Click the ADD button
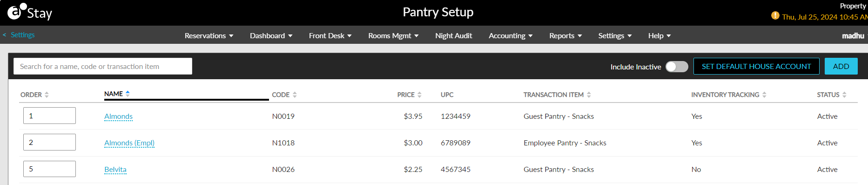The width and height of the screenshot is (868, 185). tap(841, 66)
